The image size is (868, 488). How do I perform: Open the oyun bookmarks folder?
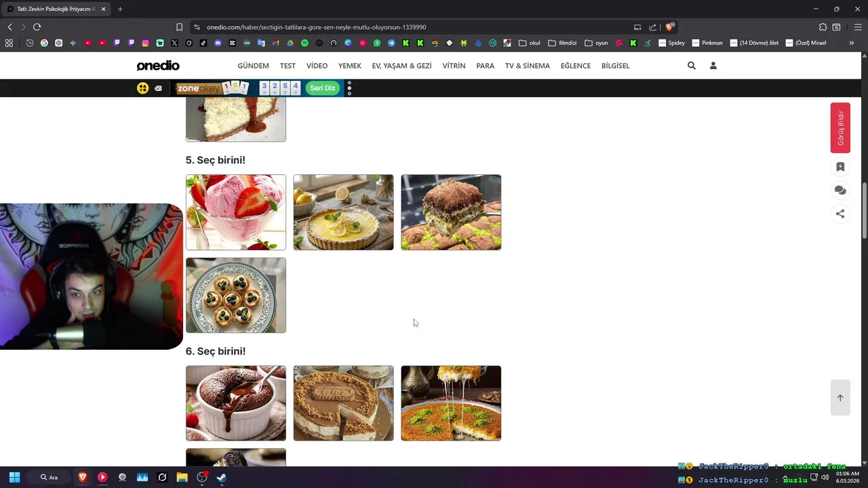coord(596,43)
